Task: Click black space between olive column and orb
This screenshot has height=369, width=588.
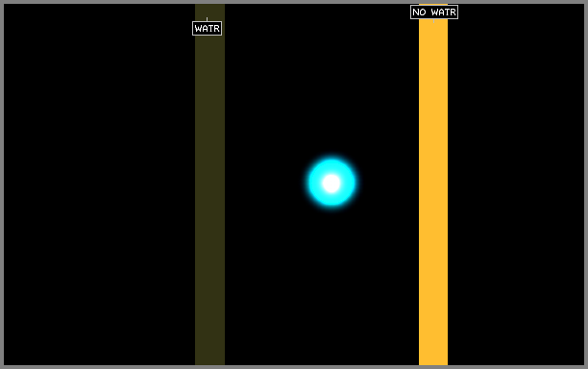Action: pyautogui.click(x=265, y=183)
